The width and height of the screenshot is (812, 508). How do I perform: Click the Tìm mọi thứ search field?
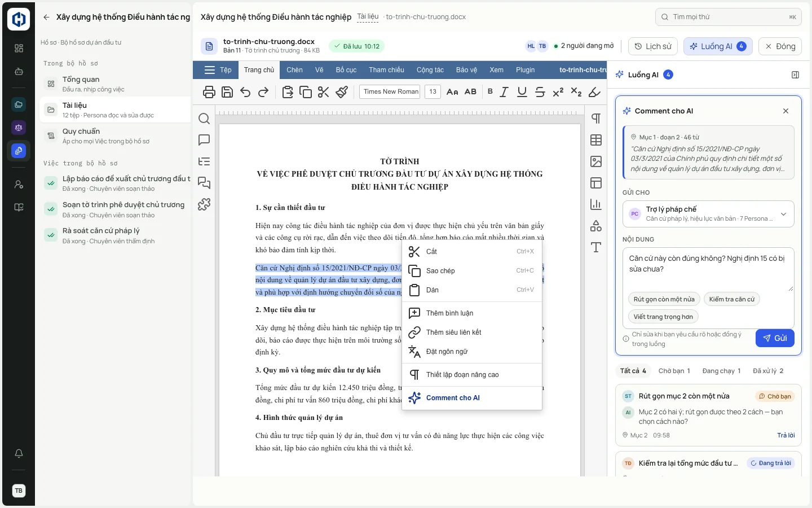coord(729,17)
